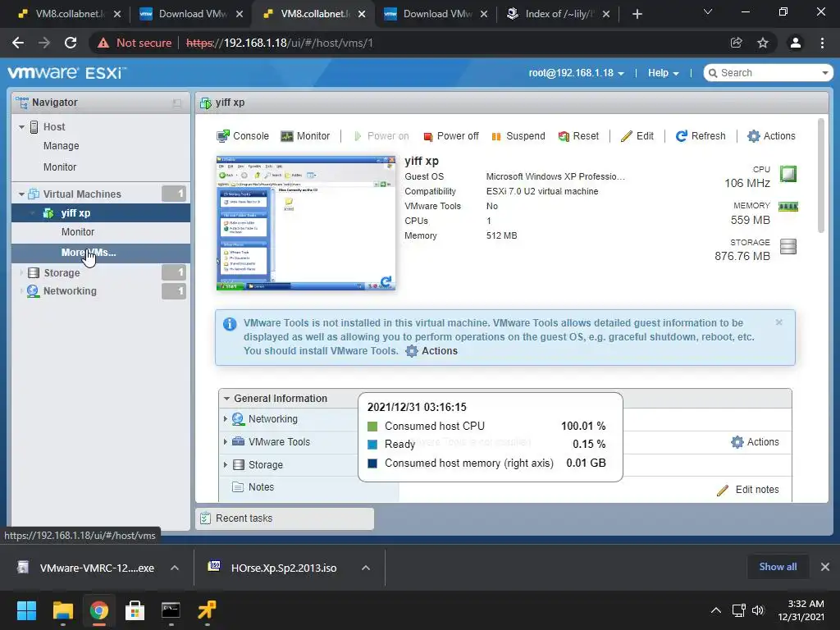Open the VM console screenshot thumbnail
Viewport: 840px width, 630px height.
coord(306,223)
